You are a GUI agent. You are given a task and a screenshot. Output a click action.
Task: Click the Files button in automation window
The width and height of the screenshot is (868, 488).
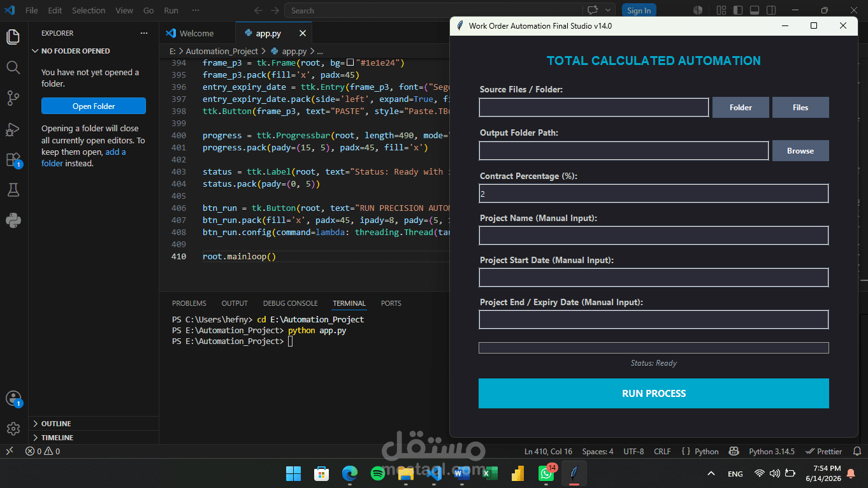point(800,108)
